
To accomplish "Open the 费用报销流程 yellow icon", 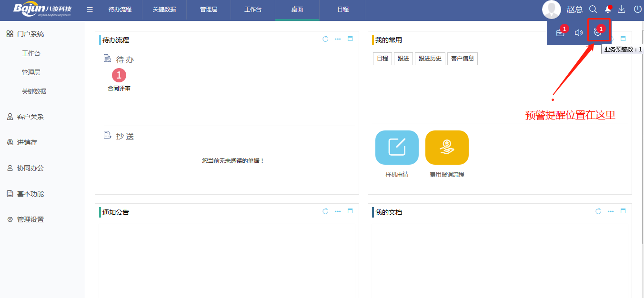I will click(447, 148).
